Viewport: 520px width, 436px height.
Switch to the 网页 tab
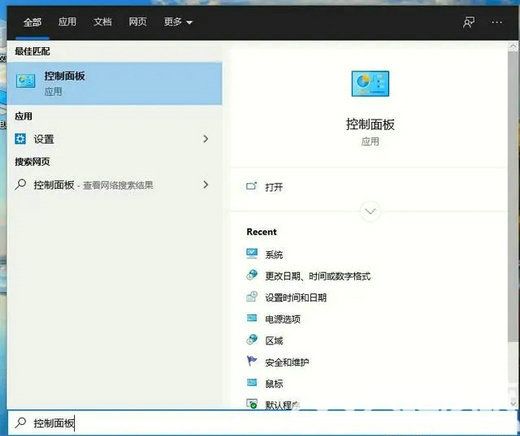pyautogui.click(x=138, y=22)
